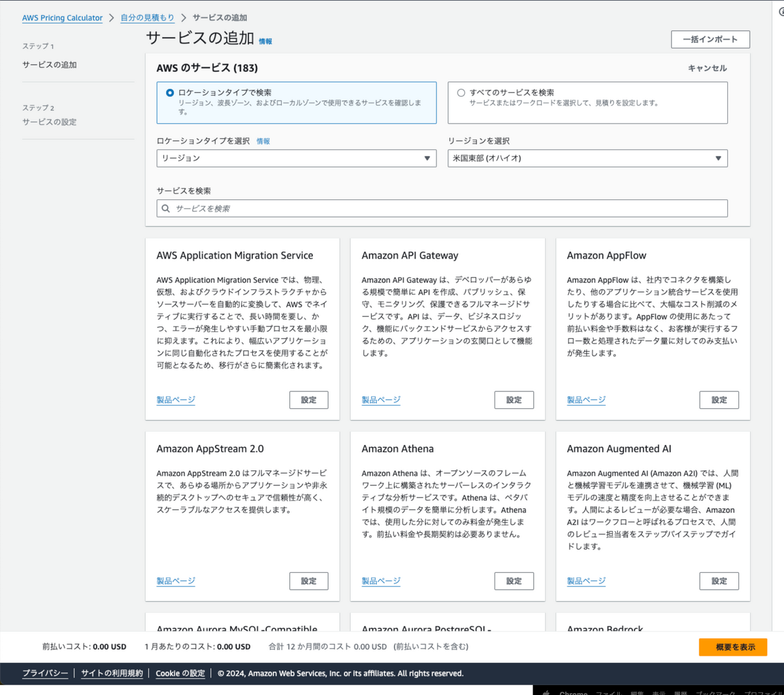Open 製品ページ for Amazon AppStream 2.0

(x=176, y=581)
